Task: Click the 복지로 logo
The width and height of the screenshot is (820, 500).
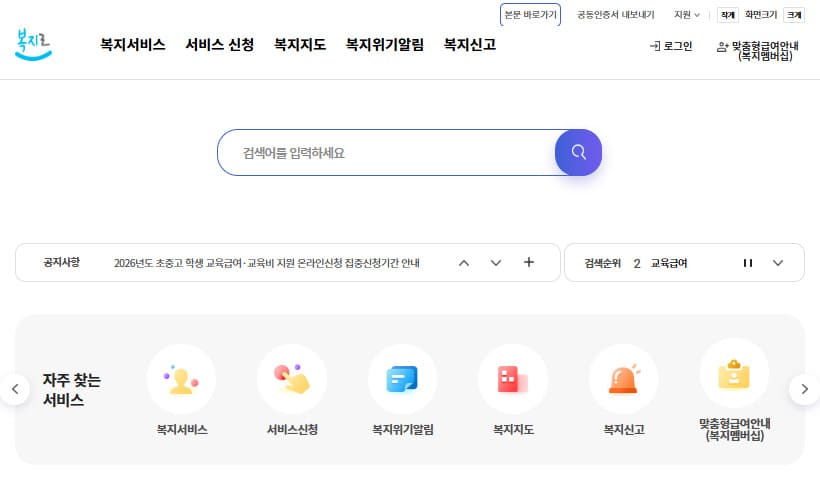Action: coord(34,44)
